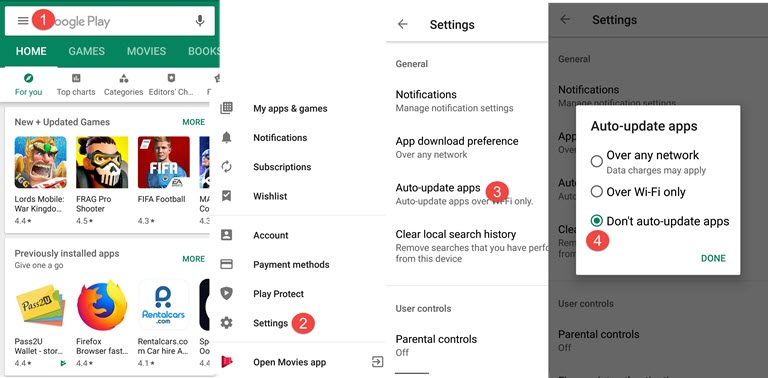Switch to the MOVIES tab
768x378 pixels.
pyautogui.click(x=146, y=51)
